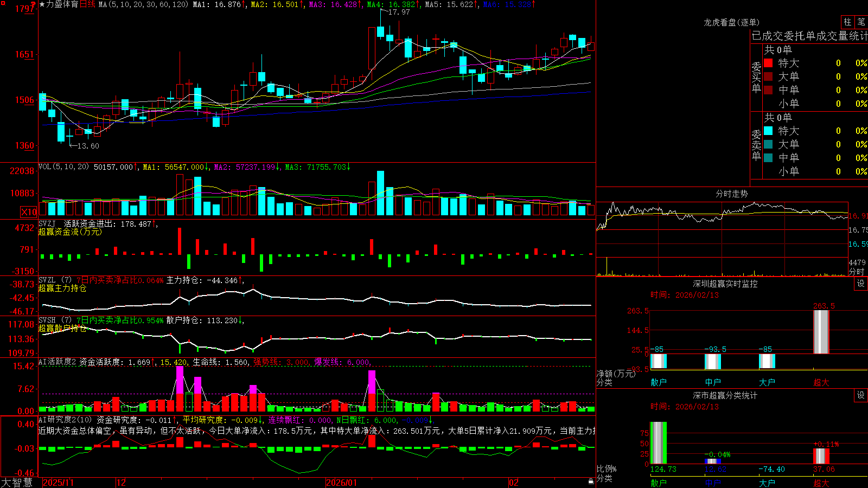Click the 连续飘红 legend label
Viewport: 868px width, 488px height.
click(x=286, y=420)
